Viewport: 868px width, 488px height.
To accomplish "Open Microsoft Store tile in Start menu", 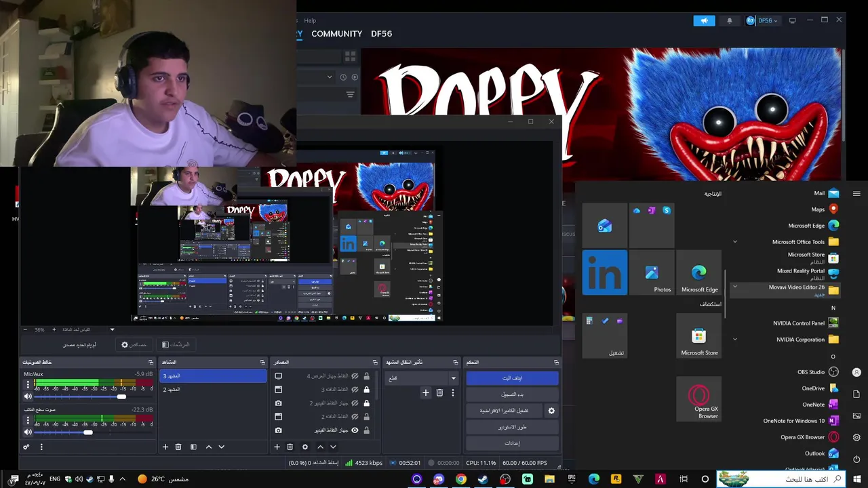I will tap(698, 335).
